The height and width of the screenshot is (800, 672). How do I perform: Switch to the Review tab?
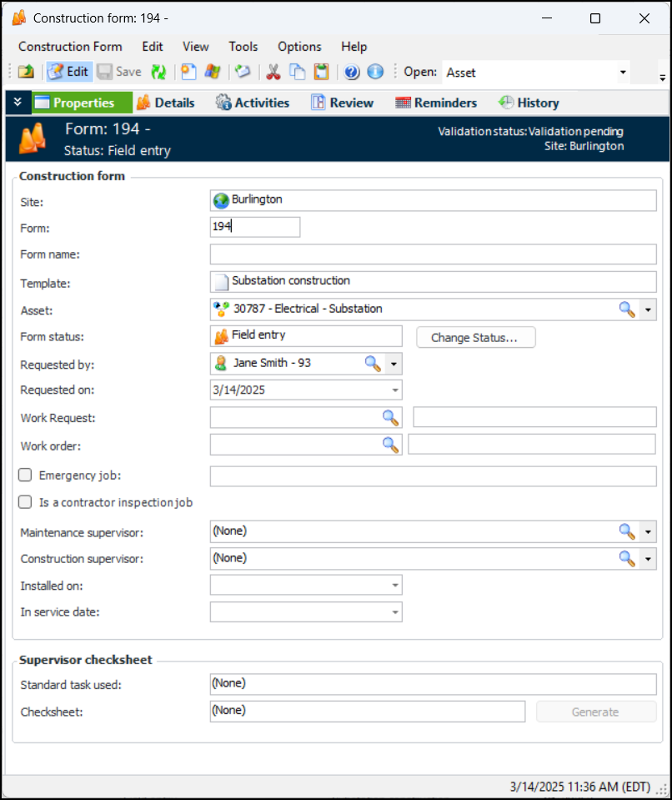343,103
